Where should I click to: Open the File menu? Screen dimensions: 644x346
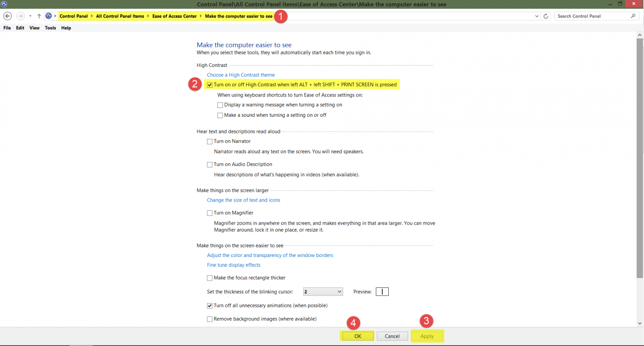(7, 28)
